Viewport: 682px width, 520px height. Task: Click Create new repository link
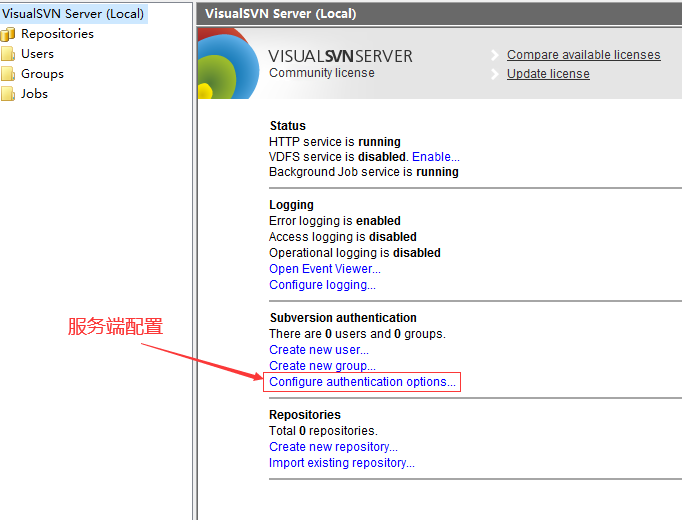[334, 447]
